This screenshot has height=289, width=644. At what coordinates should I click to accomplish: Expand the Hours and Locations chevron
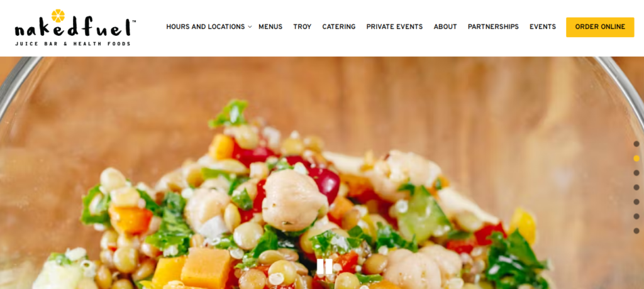pos(250,27)
